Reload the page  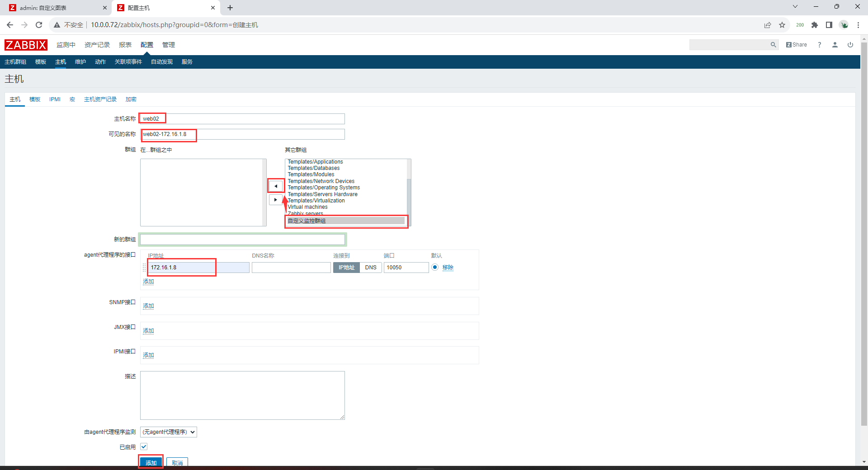point(39,25)
